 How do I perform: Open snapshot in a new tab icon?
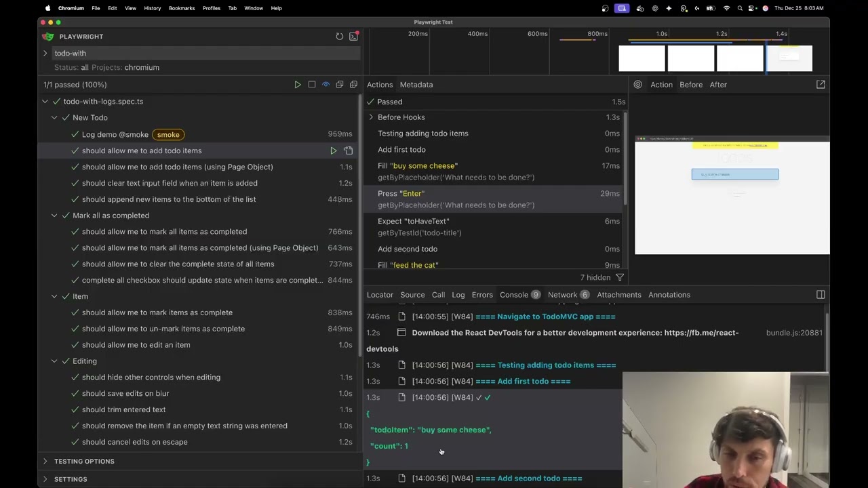tap(821, 85)
